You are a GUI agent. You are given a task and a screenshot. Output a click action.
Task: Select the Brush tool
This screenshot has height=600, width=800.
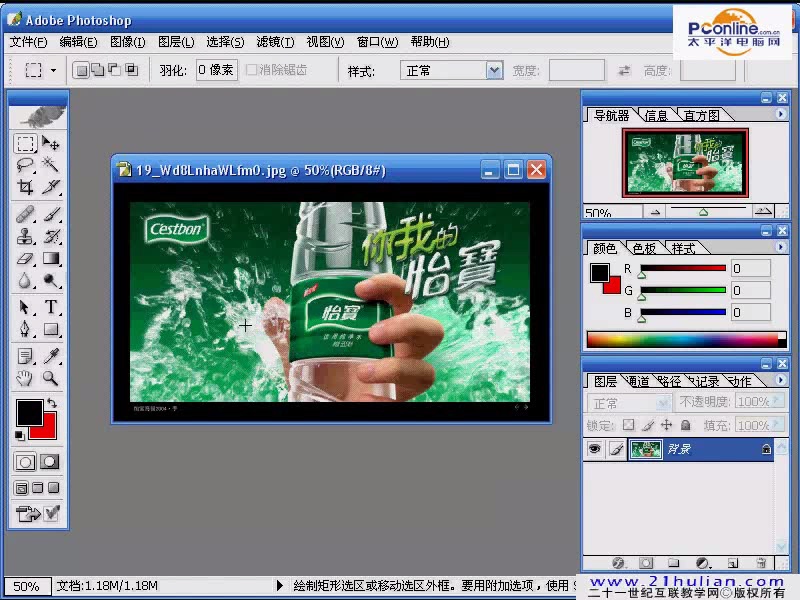click(x=51, y=214)
